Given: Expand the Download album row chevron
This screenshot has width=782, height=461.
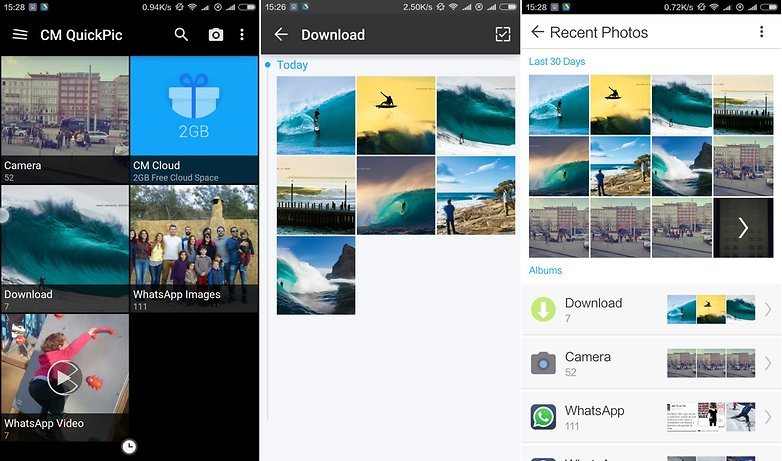Looking at the screenshot, I should point(767,310).
